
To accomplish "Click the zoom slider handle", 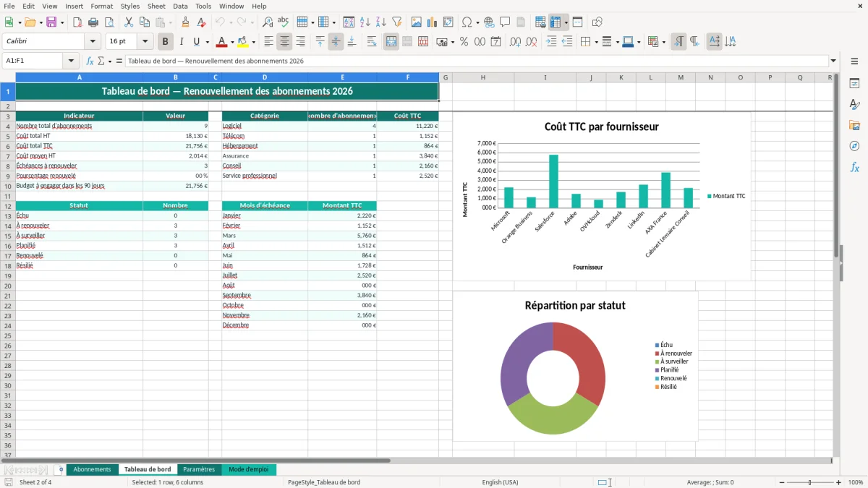I will [809, 482].
